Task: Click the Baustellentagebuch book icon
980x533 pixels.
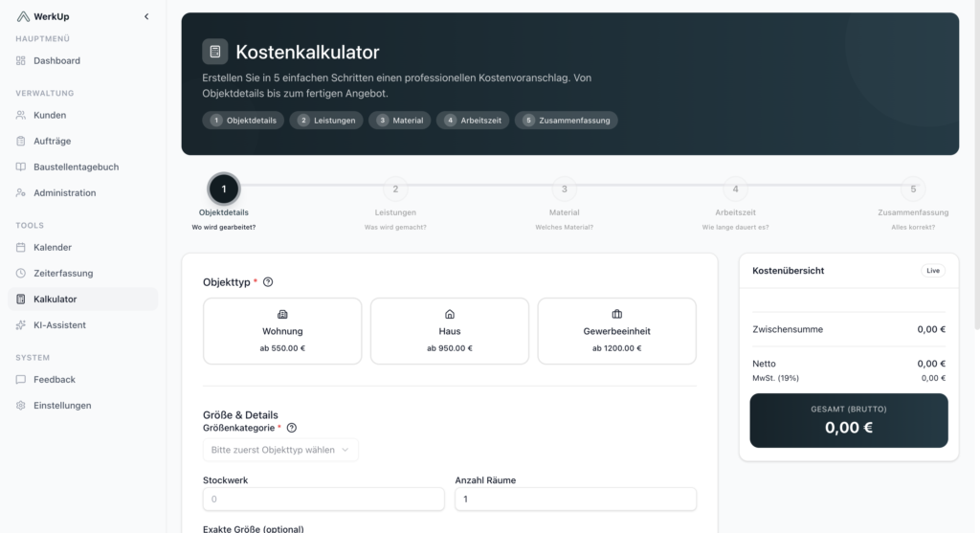Action: click(22, 167)
